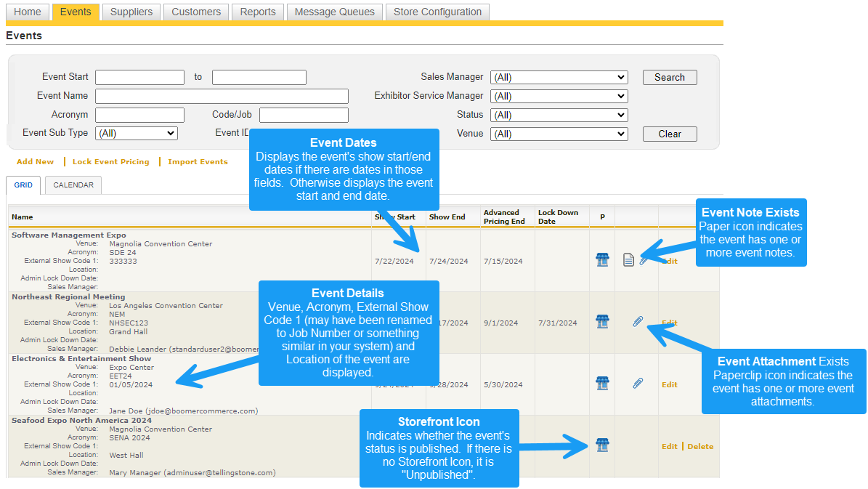
Task: Switch to the Suppliers tab
Action: coord(131,12)
